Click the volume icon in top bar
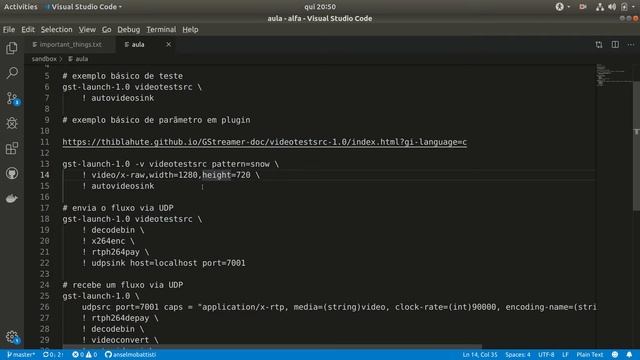 coord(612,7)
